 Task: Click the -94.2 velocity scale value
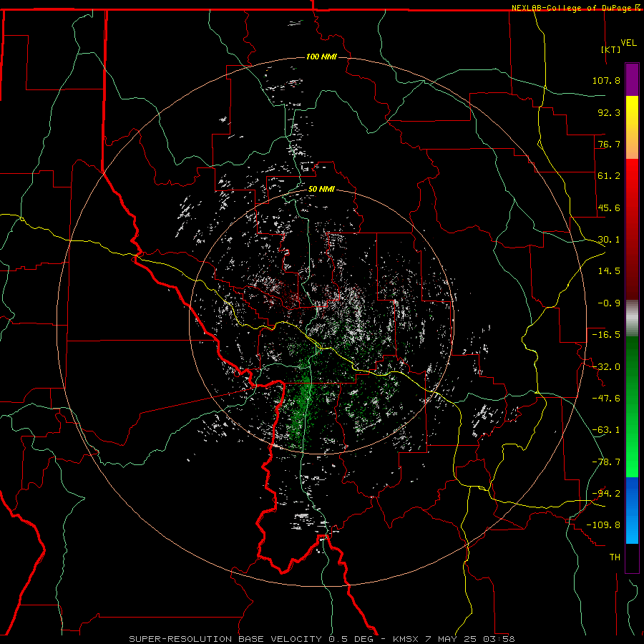606,494
